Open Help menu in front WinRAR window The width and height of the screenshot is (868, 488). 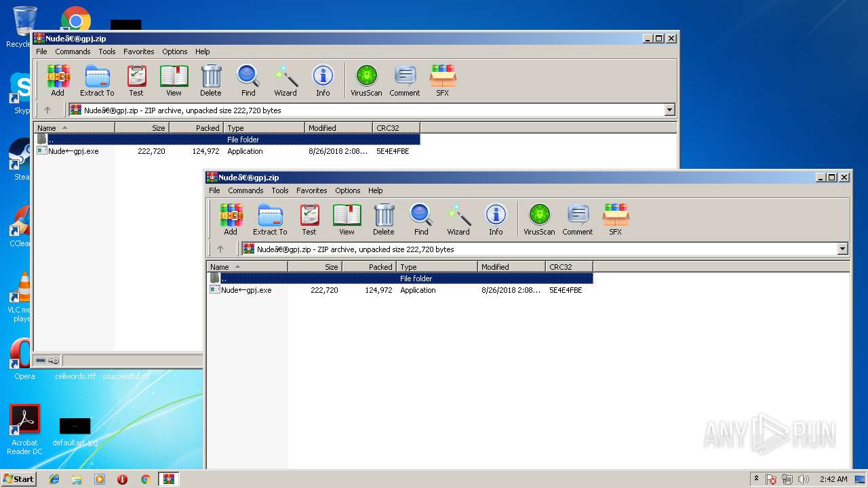click(376, 190)
